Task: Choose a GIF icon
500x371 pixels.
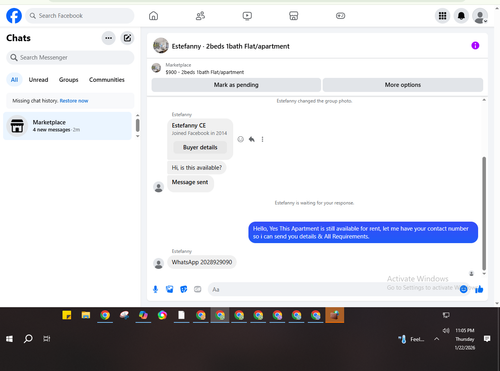Action: point(198,289)
